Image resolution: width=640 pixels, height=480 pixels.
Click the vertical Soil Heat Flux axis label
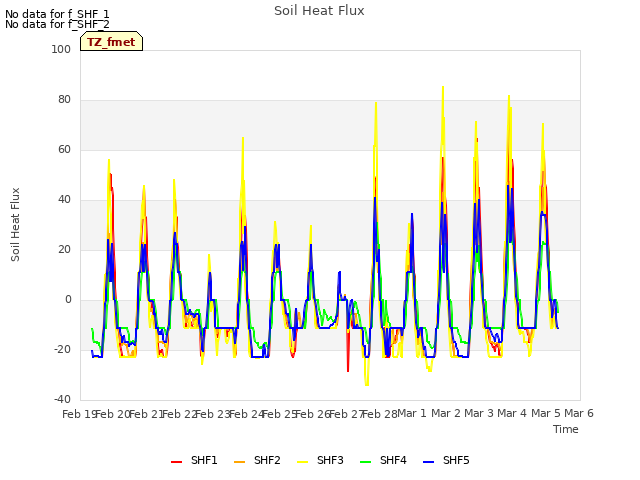[15, 224]
